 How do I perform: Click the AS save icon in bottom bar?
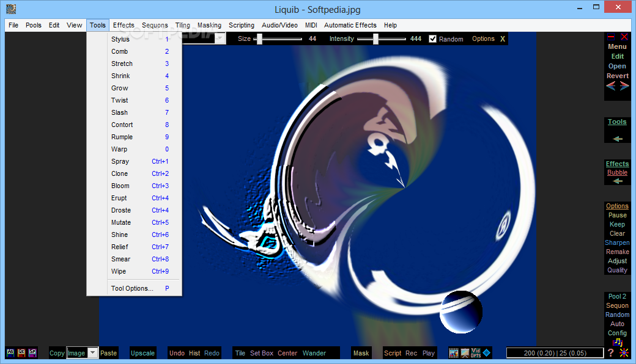point(10,352)
